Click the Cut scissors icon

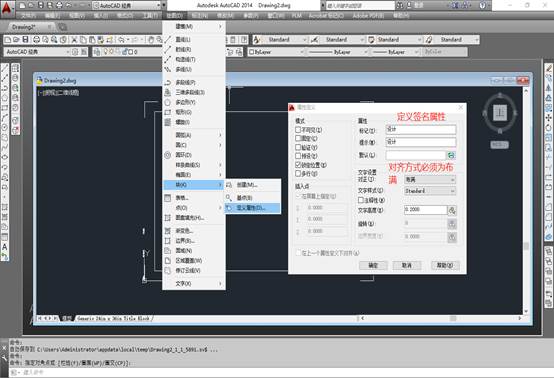coord(74,40)
